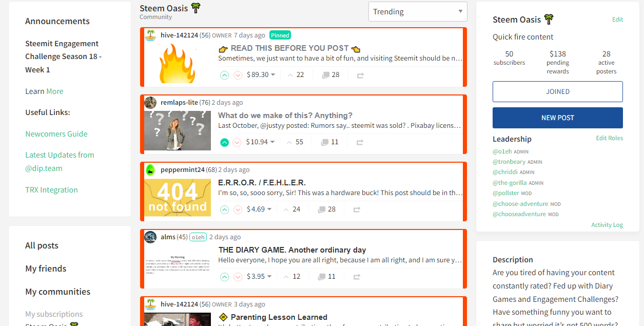Viewport: 644px width, 326px height.
Task: Open the What do we make of this title
Action: pos(285,116)
